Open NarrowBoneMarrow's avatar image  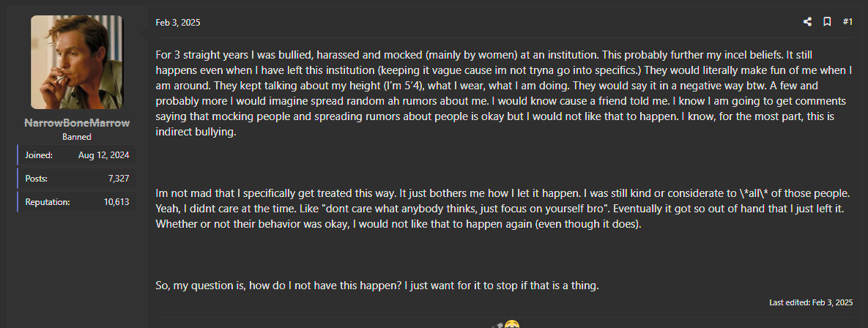click(x=77, y=62)
